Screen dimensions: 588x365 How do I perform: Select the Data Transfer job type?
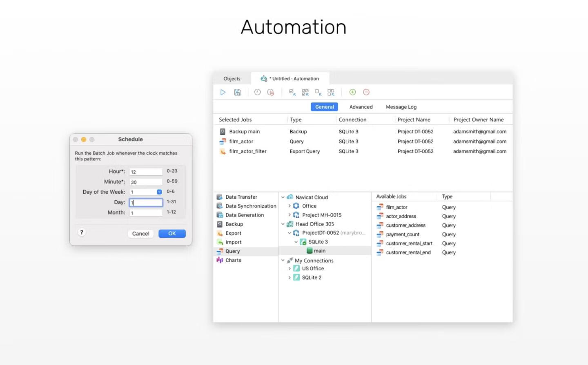(x=245, y=197)
